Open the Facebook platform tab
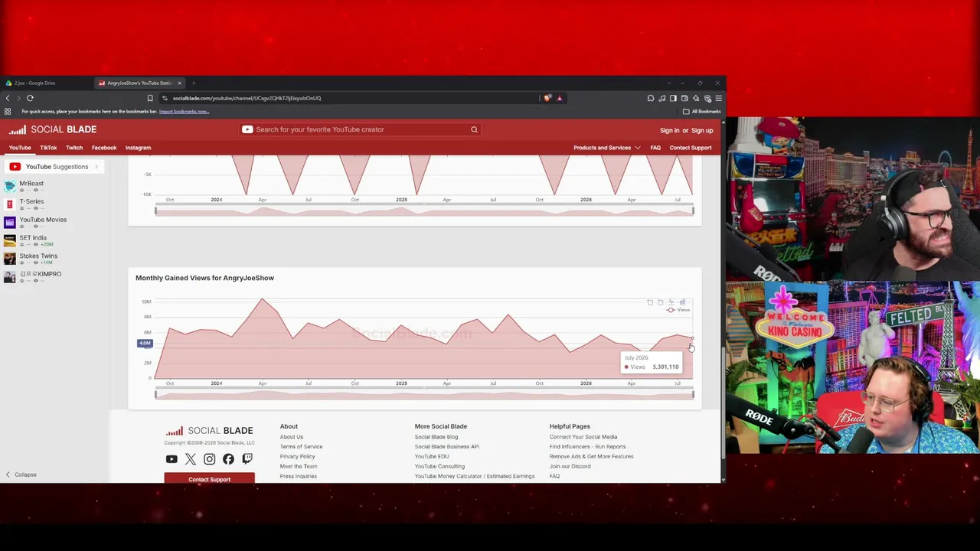 point(104,148)
